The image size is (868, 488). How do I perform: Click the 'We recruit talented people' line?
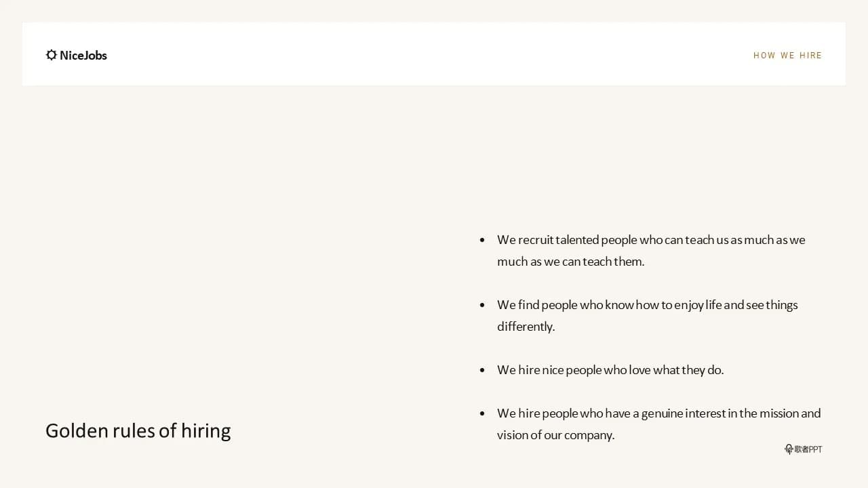tap(651, 240)
